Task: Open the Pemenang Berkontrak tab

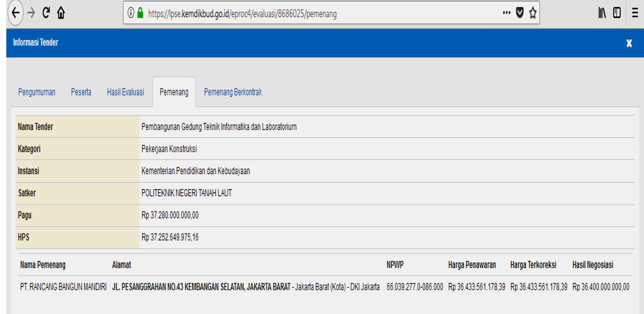Action: click(x=233, y=92)
